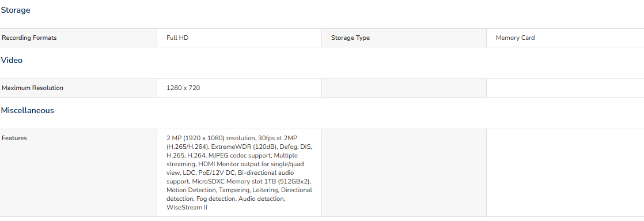Click the Miscellaneous section heading
Screen dimensions: 644x221
[x=27, y=111]
